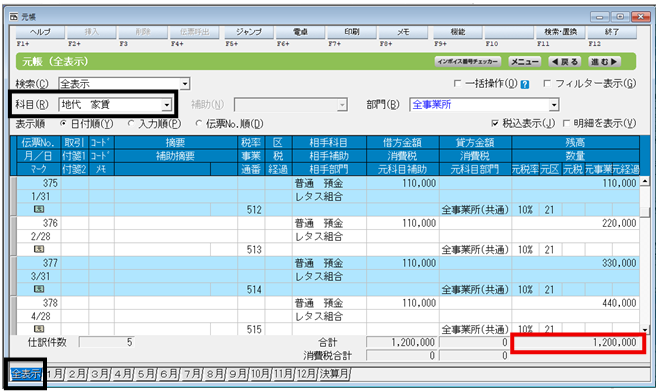The width and height of the screenshot is (657, 391).
Task: Open the インボイス番号チェッカー button
Action: point(468,62)
